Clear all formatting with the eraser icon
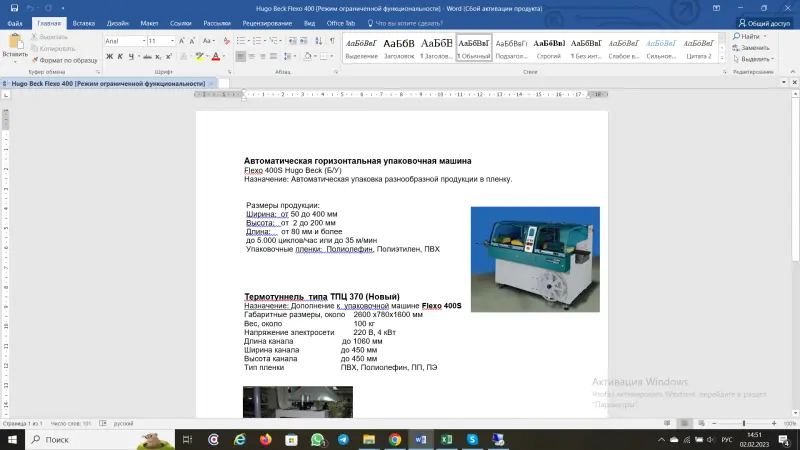 click(227, 41)
